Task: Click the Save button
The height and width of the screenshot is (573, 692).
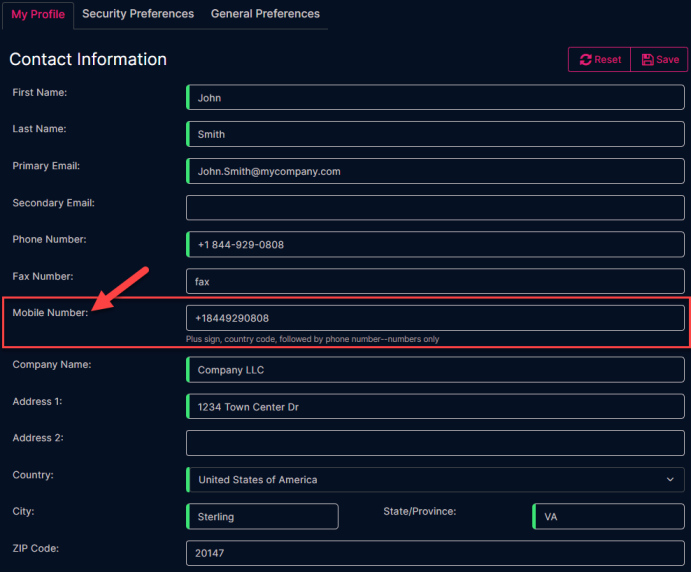Action: [x=659, y=60]
